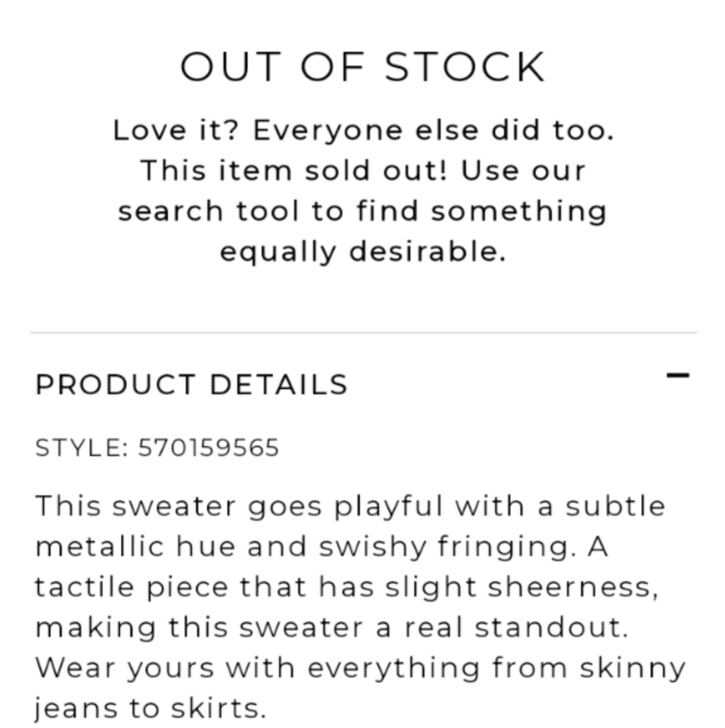Click the "jeans to skirts." text
The width and height of the screenshot is (725, 728).
[151, 708]
